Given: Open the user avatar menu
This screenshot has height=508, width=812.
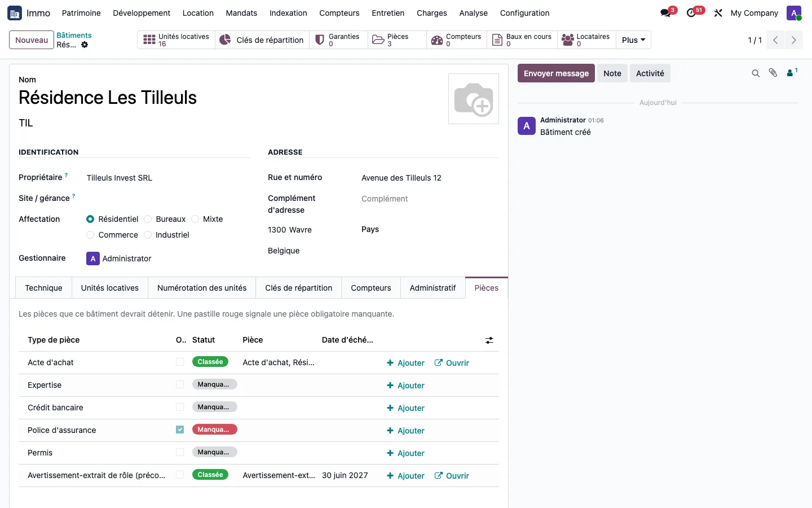Looking at the screenshot, I should [794, 13].
